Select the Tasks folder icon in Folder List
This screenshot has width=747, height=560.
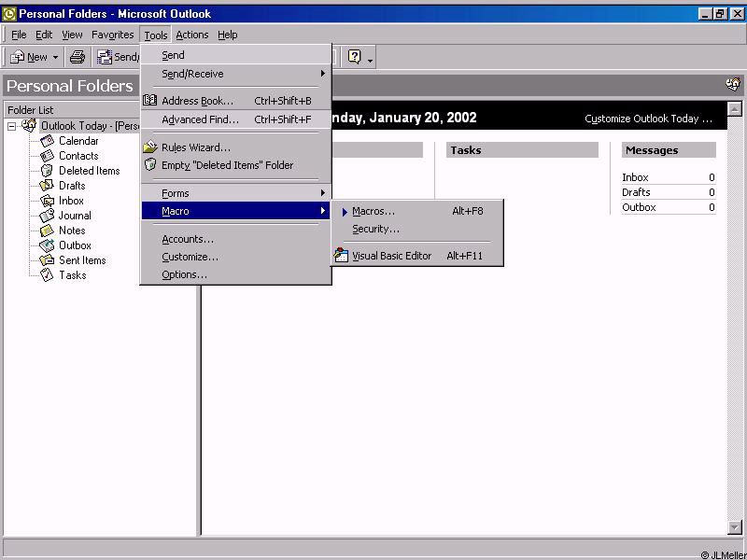47,274
